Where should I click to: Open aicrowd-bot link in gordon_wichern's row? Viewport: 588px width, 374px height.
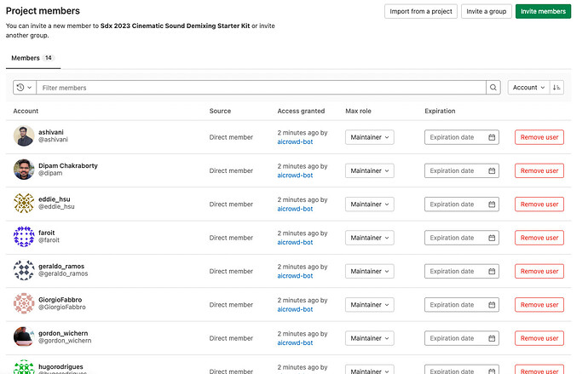(295, 342)
